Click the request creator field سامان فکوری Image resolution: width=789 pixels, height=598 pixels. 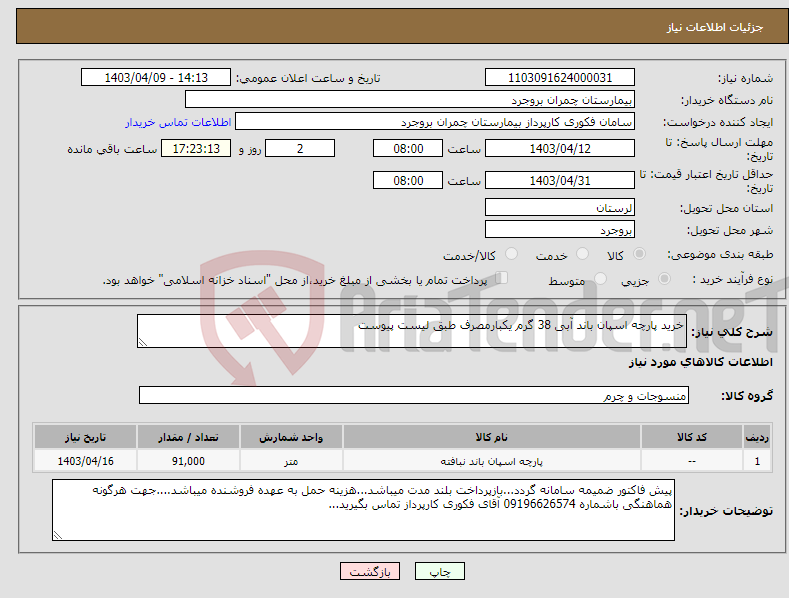pyautogui.click(x=435, y=121)
